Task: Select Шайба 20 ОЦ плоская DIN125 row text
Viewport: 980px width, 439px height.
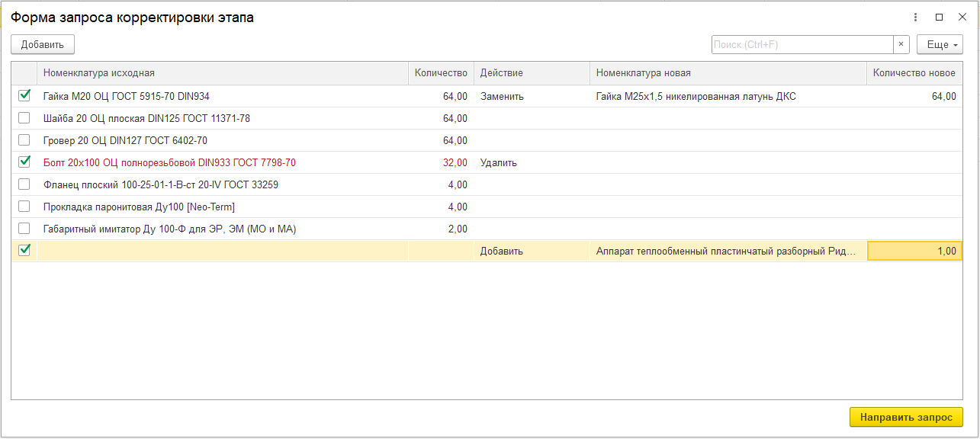Action: pos(146,119)
